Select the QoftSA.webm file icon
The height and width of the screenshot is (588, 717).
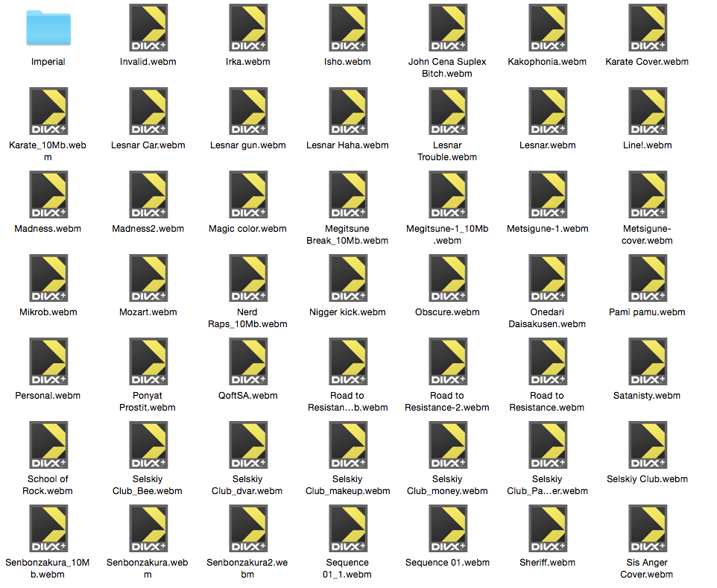coord(248,361)
